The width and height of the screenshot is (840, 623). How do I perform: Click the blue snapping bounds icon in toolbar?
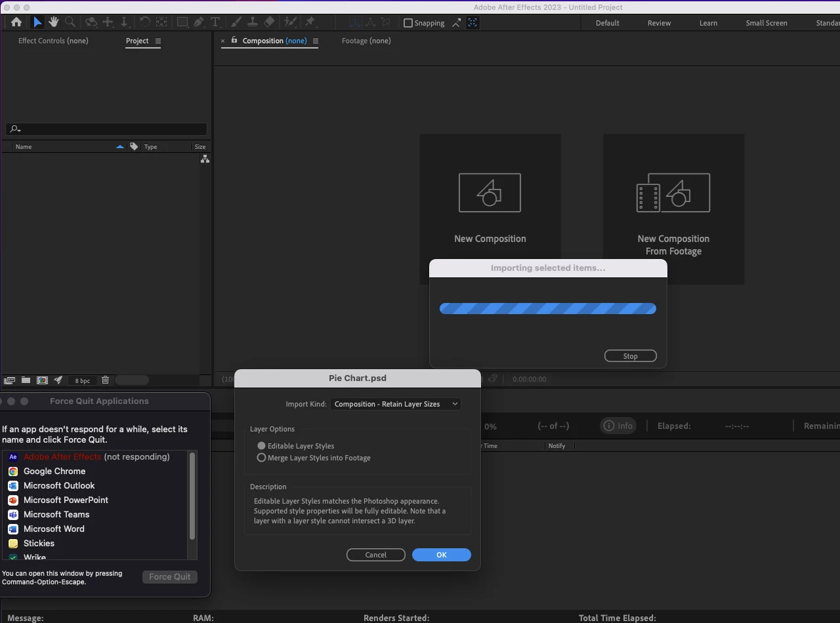pos(472,22)
